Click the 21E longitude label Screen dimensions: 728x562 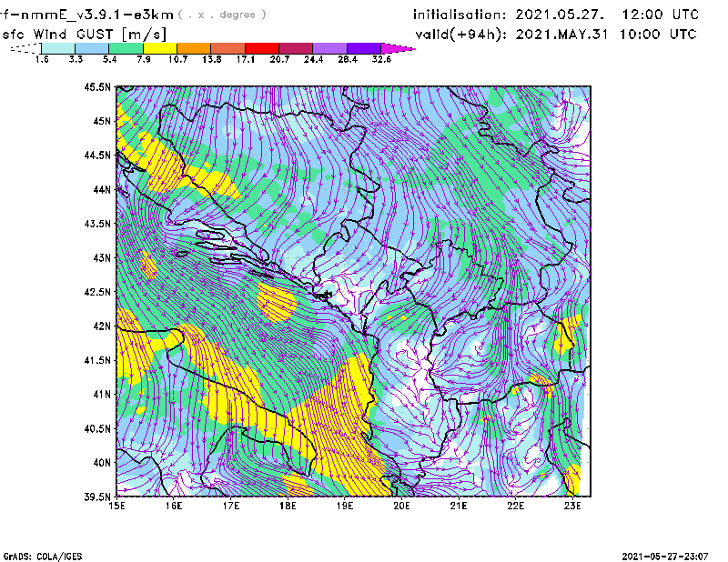(459, 506)
